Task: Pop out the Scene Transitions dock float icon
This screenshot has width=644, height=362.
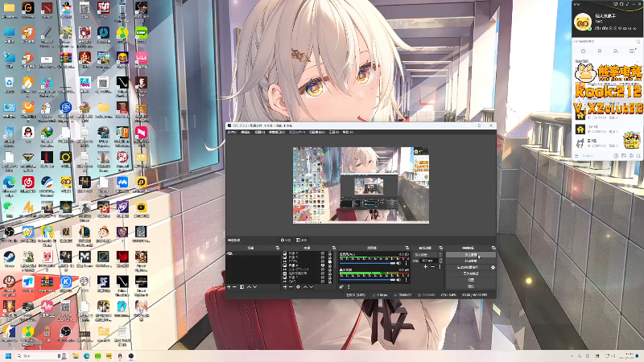Action: point(440,248)
